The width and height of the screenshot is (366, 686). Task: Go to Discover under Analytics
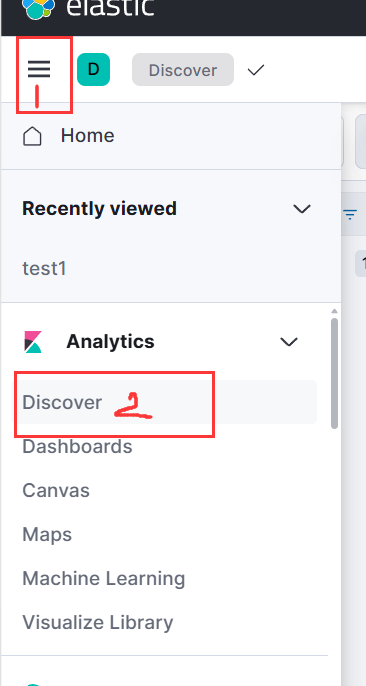click(62, 402)
